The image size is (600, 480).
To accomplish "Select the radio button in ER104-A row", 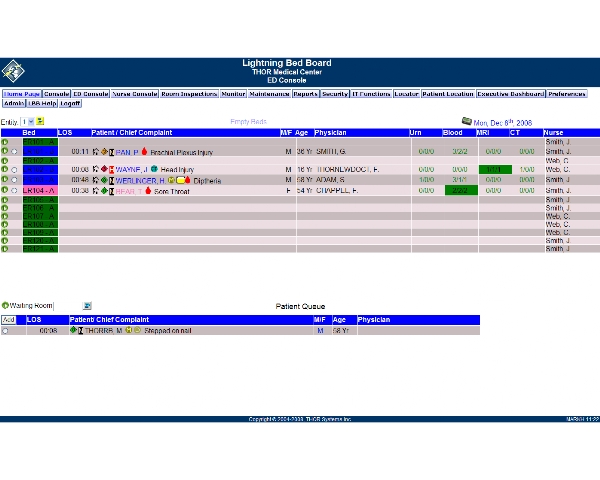I will coord(14,190).
